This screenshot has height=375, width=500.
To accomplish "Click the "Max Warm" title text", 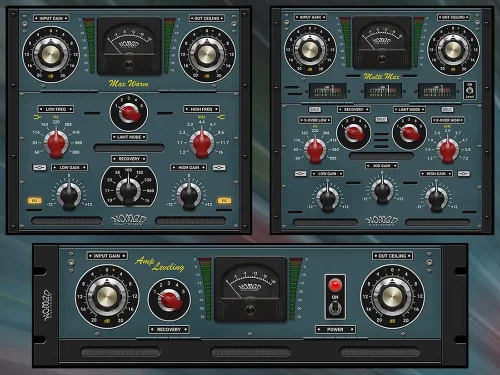I will pos(129,83).
